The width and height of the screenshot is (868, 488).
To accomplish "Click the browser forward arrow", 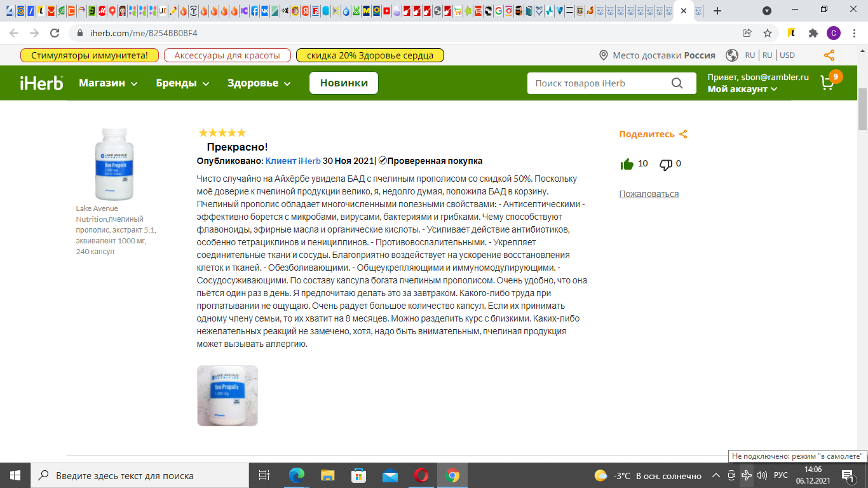I will 34,33.
